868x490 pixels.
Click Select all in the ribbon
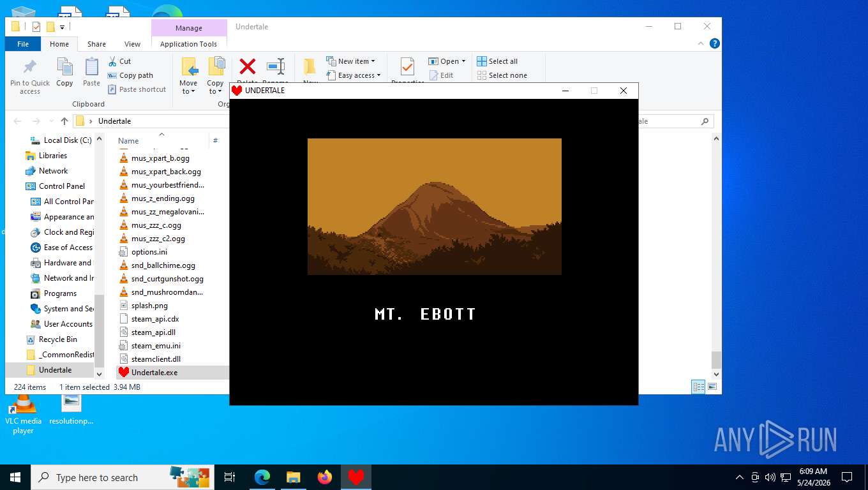point(497,61)
